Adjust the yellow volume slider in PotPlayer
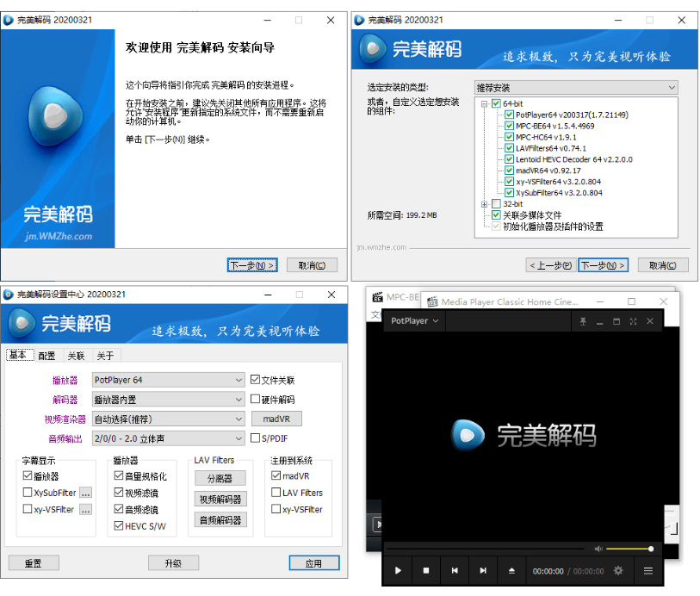The height and width of the screenshot is (596, 700). tap(629, 549)
